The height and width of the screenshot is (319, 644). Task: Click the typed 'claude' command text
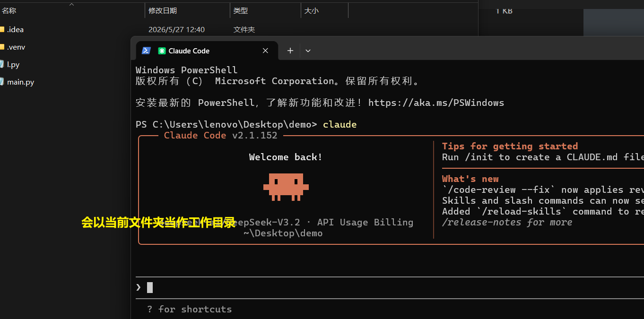coord(339,124)
